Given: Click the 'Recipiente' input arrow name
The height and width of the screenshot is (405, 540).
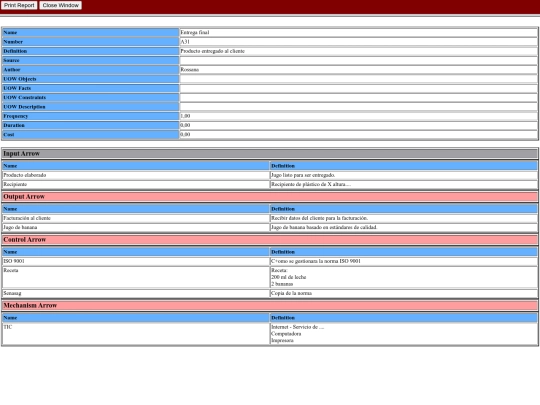Looking at the screenshot, I should [15, 184].
